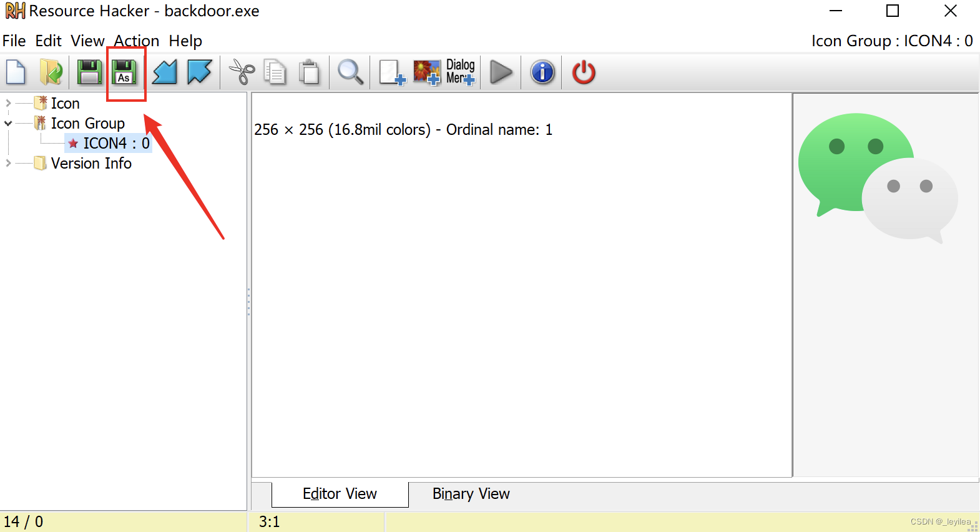The height and width of the screenshot is (532, 980).
Task: Open the Help menu
Action: pyautogui.click(x=185, y=41)
